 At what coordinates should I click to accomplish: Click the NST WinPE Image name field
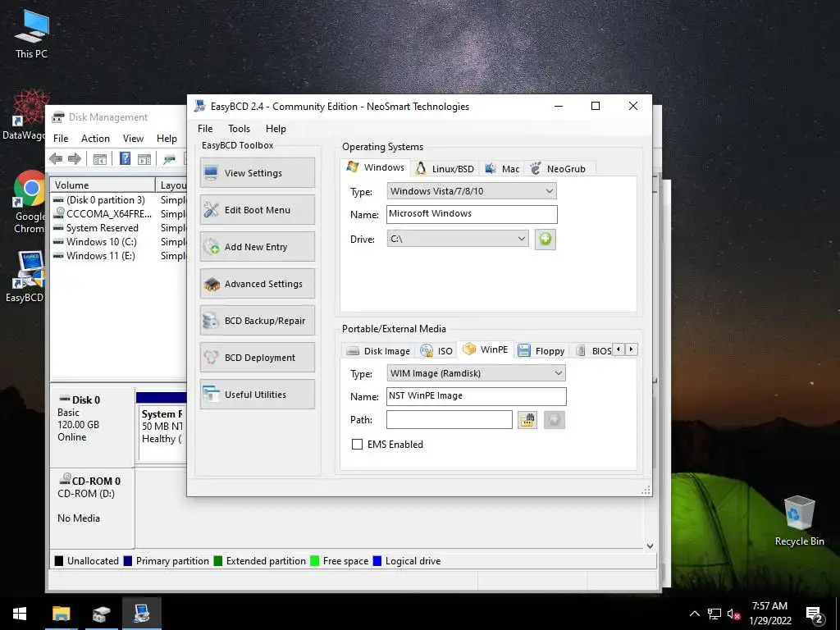click(477, 396)
